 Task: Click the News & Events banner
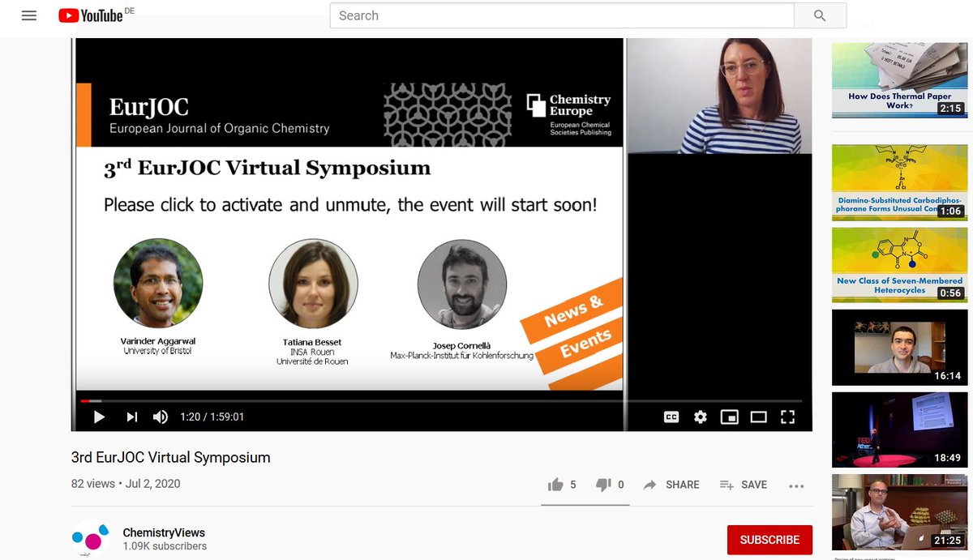pos(572,334)
